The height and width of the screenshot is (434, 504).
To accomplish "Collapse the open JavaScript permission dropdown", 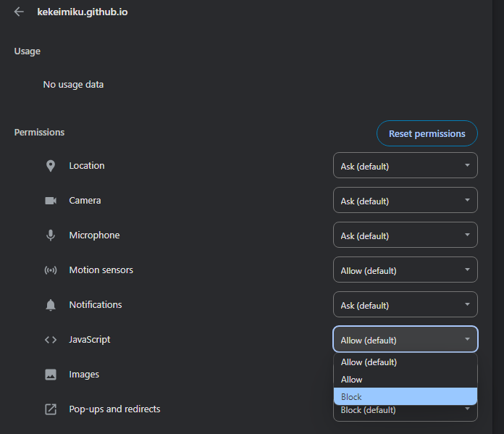I will pos(406,339).
